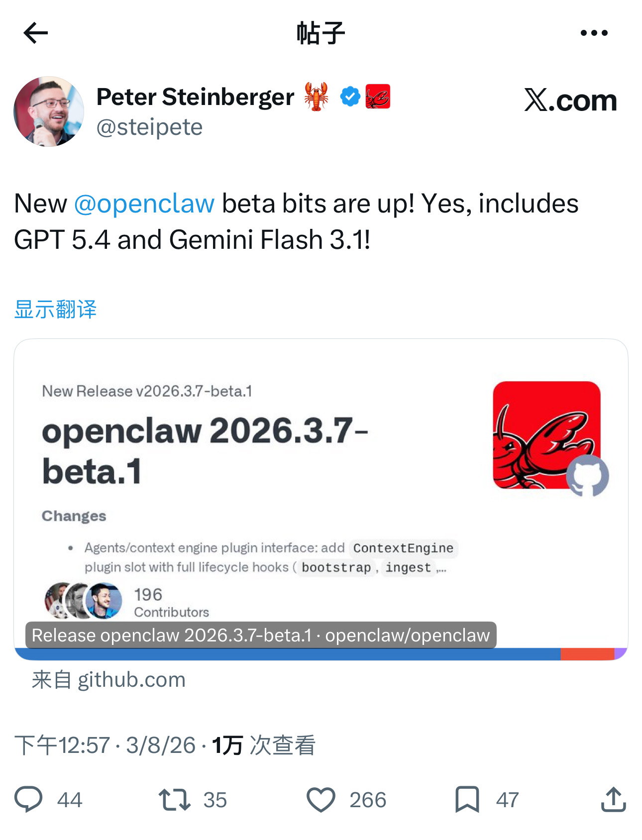The image size is (642, 840).
Task: Open the @steipete handle
Action: click(149, 127)
